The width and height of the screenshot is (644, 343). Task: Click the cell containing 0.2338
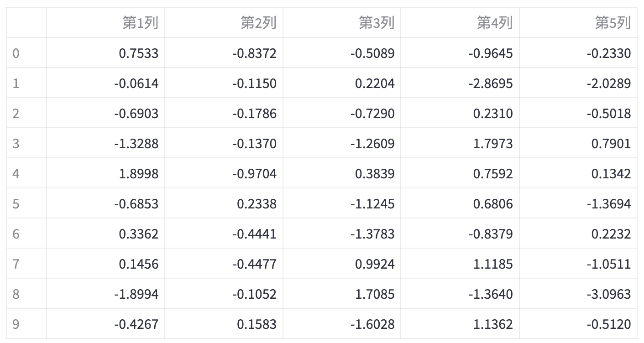point(224,204)
